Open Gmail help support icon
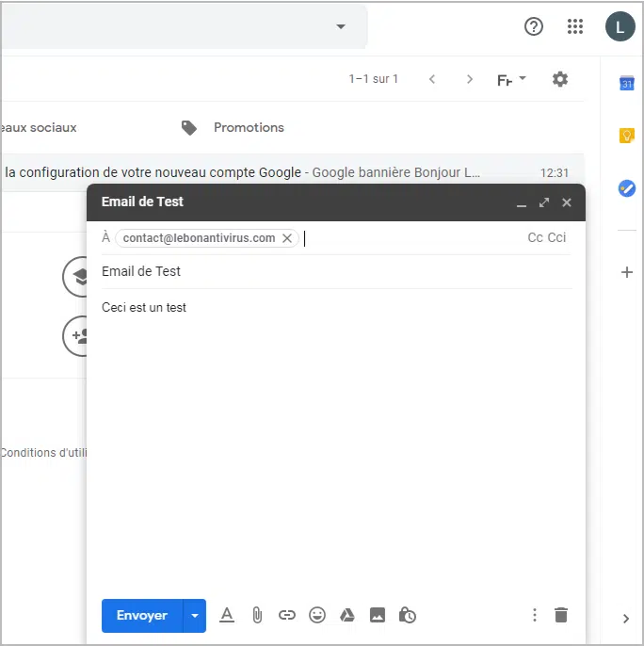644x646 pixels. point(534,26)
